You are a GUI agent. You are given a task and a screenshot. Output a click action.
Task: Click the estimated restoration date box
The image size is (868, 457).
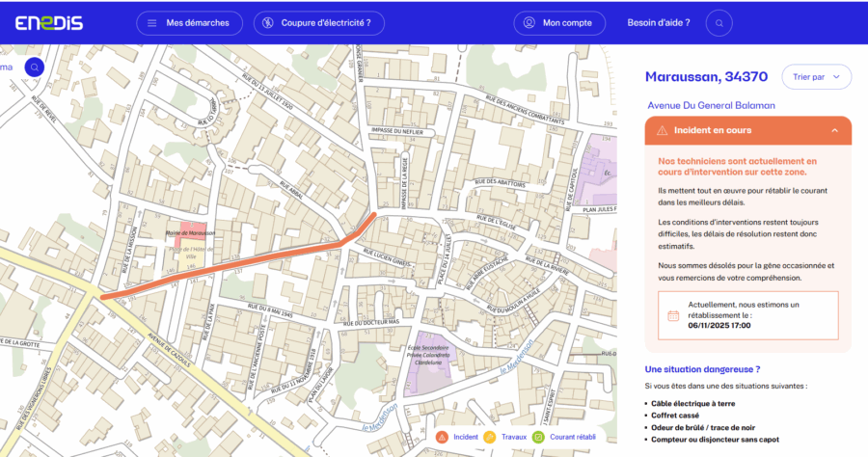pyautogui.click(x=748, y=315)
